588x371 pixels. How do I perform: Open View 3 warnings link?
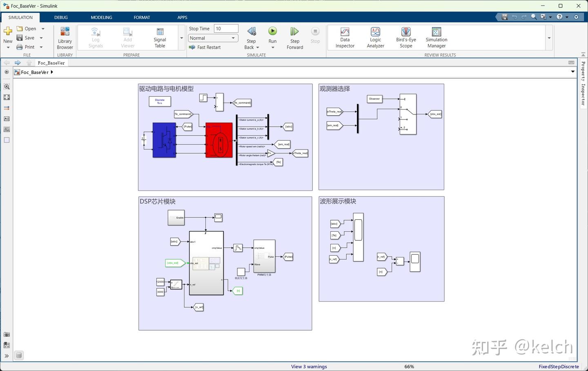click(x=309, y=367)
